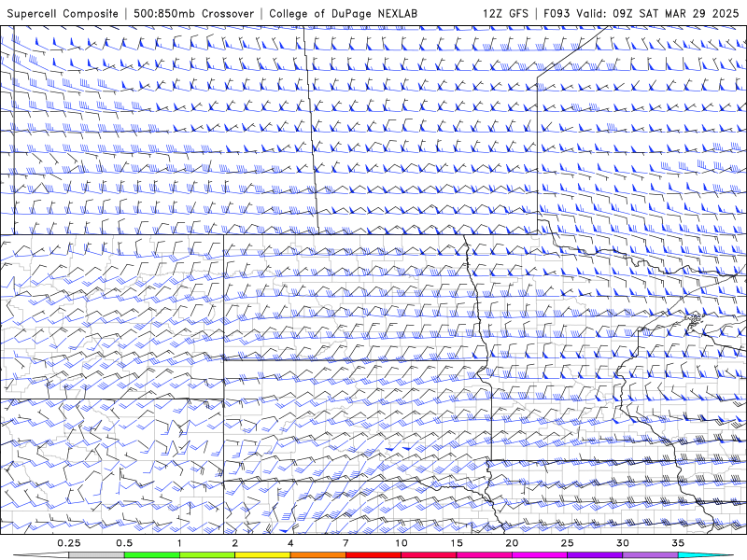Click the "12Z GFS" model run text
This screenshot has height=560, width=747.
click(x=505, y=14)
